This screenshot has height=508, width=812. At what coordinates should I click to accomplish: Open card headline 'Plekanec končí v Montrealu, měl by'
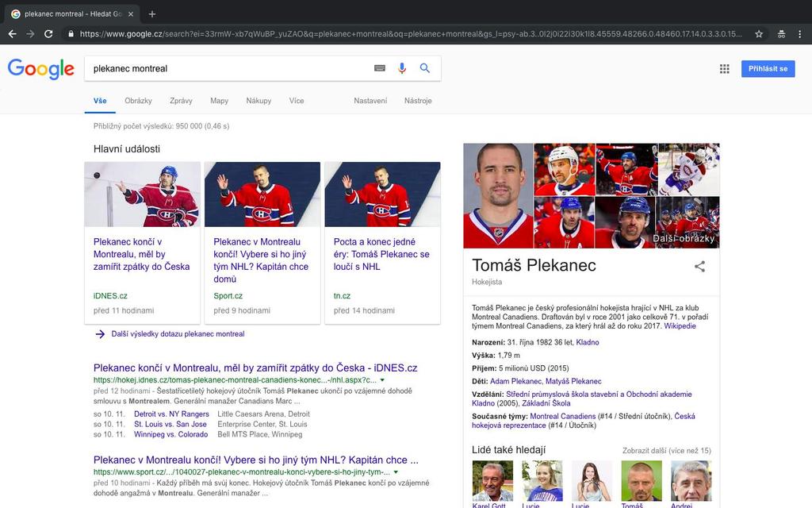point(141,254)
